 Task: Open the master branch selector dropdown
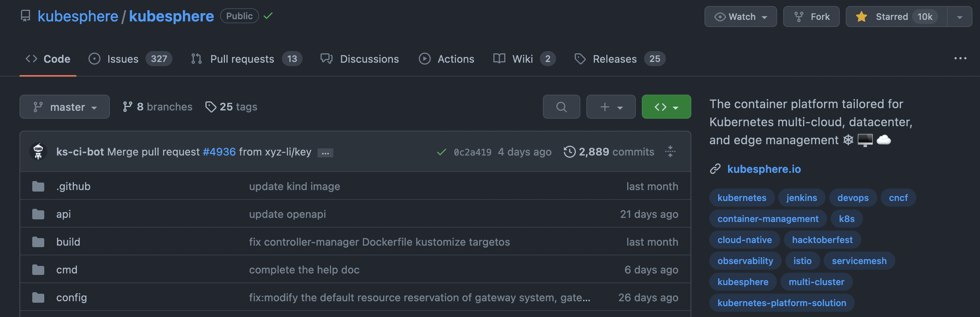coord(65,107)
